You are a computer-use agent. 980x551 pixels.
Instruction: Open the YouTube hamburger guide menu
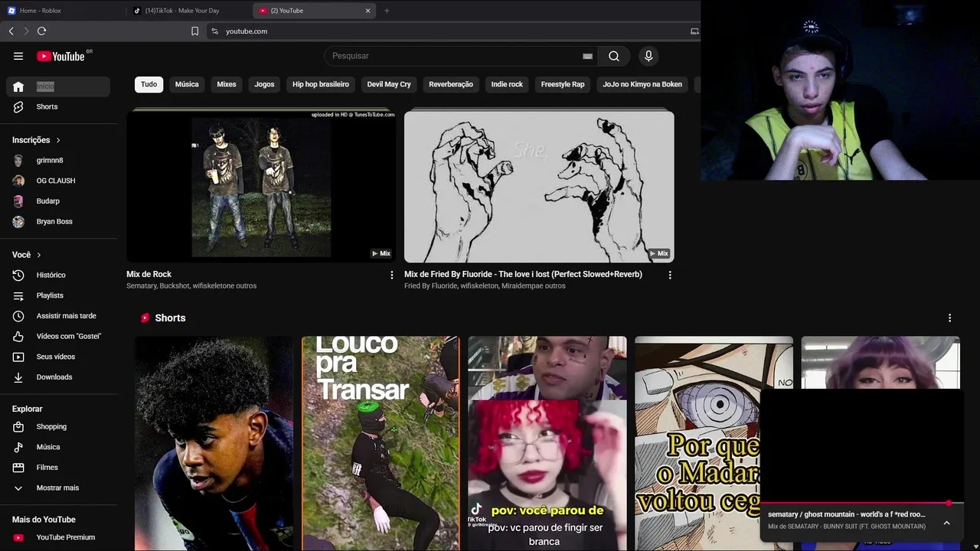coord(18,56)
